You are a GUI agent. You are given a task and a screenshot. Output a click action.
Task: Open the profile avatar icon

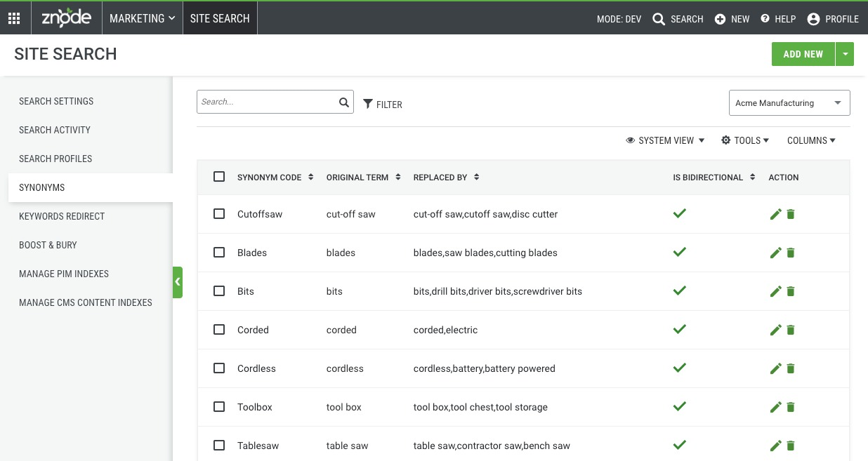[813, 19]
